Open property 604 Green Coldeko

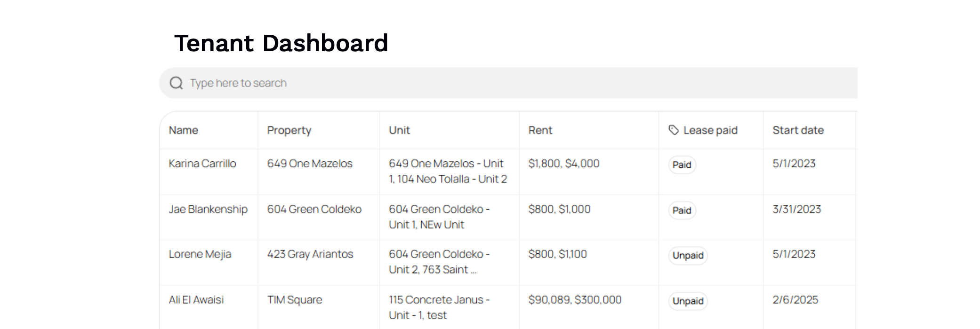(314, 210)
